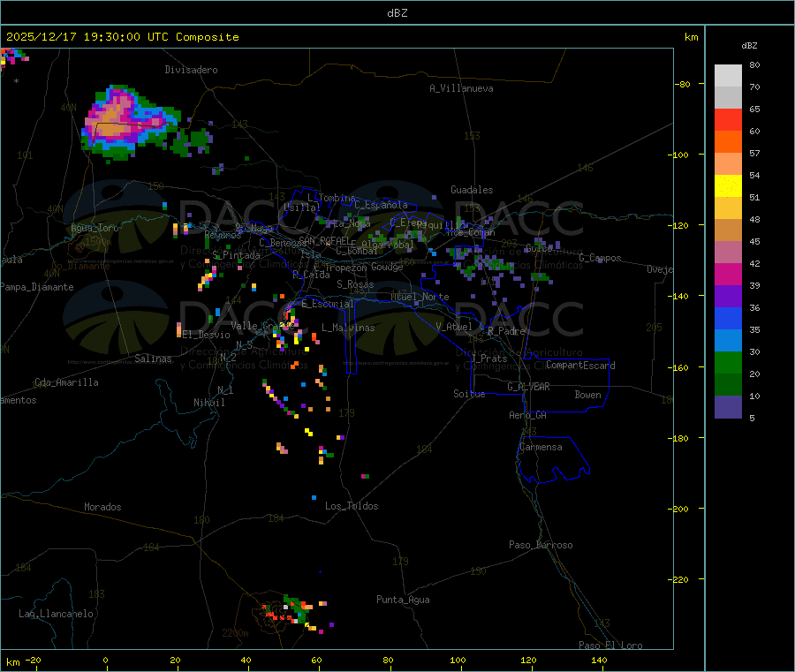Click the J_Prats location label
This screenshot has width=795, height=672.
[x=488, y=359]
